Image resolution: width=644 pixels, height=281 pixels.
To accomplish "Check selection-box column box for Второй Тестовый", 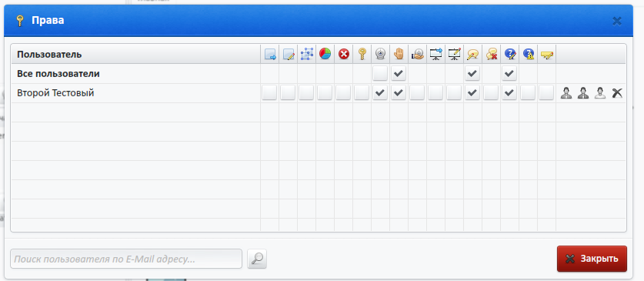I will click(306, 93).
